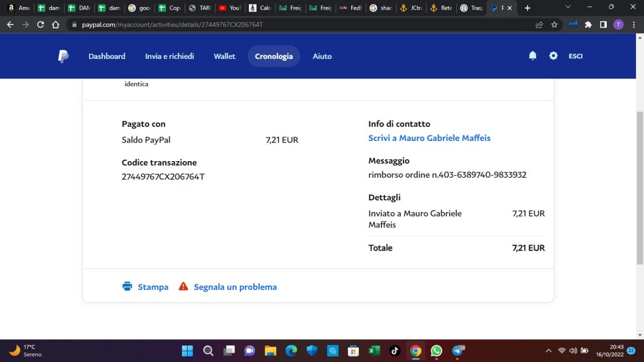Screen dimensions: 644x362
Task: Open PayPal settings gear icon
Action: point(553,56)
